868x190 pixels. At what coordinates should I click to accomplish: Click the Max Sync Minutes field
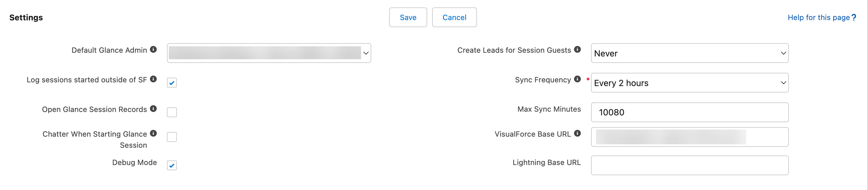click(x=689, y=112)
